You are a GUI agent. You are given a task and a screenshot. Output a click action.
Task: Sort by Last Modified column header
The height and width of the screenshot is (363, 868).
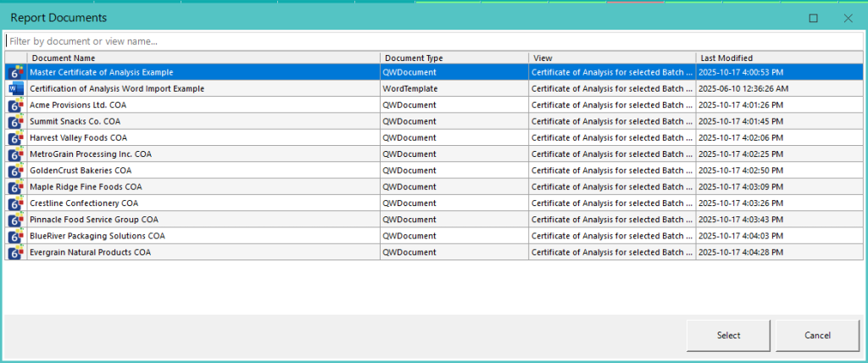point(778,58)
